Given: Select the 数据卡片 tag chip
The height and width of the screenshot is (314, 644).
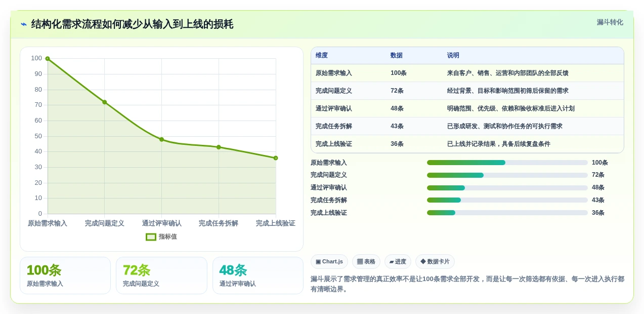Looking at the screenshot, I should [435, 261].
